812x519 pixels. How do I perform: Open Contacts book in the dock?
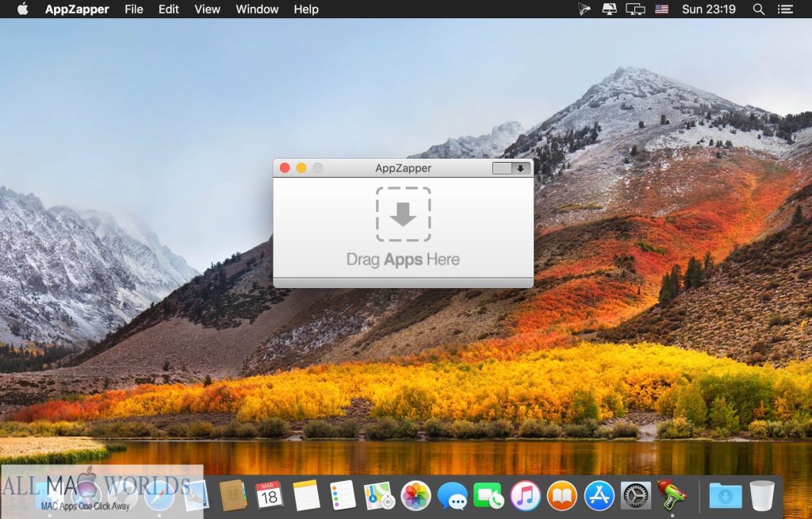pyautogui.click(x=232, y=496)
